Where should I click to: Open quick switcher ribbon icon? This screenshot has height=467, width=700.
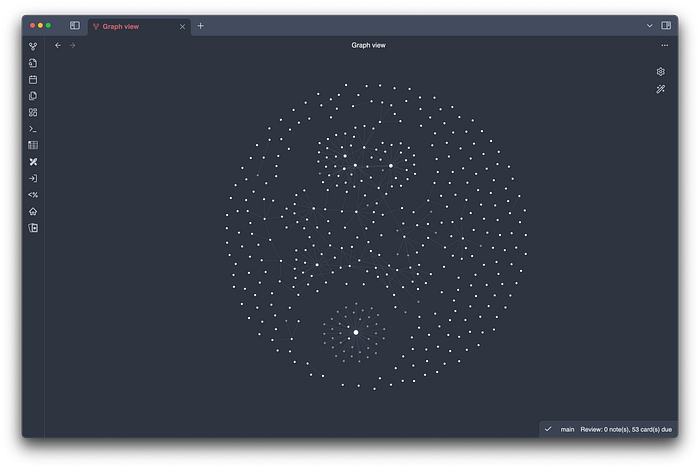(33, 63)
